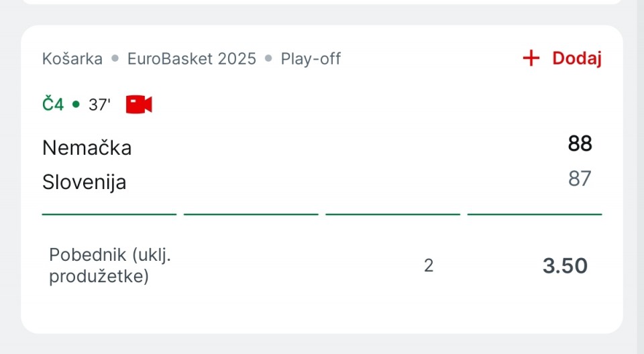This screenshot has width=644, height=354.
Task: Open the Play-off stage link
Action: (311, 59)
